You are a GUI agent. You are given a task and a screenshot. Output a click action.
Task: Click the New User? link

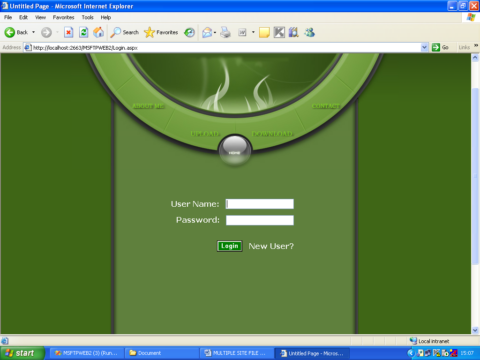point(271,246)
